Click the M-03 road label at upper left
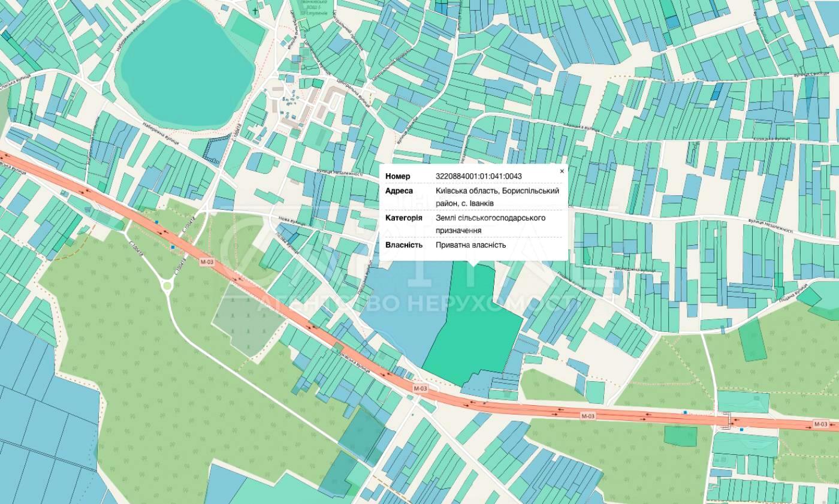This screenshot has height=504, width=839. pos(207,262)
